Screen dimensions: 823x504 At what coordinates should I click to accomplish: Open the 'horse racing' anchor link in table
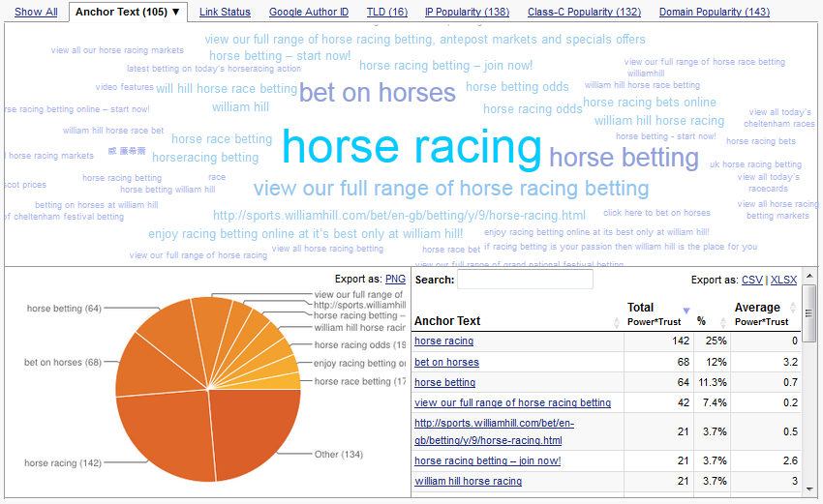click(444, 341)
